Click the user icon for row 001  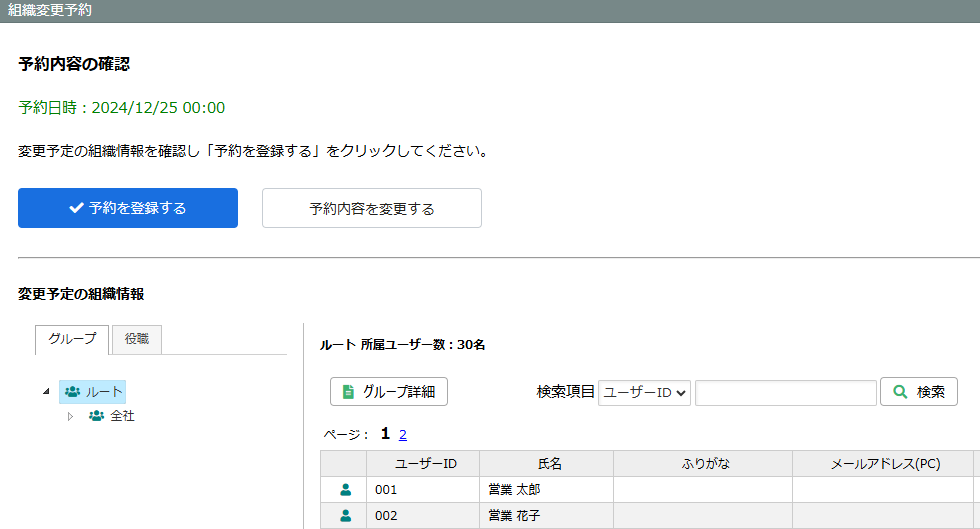[346, 490]
